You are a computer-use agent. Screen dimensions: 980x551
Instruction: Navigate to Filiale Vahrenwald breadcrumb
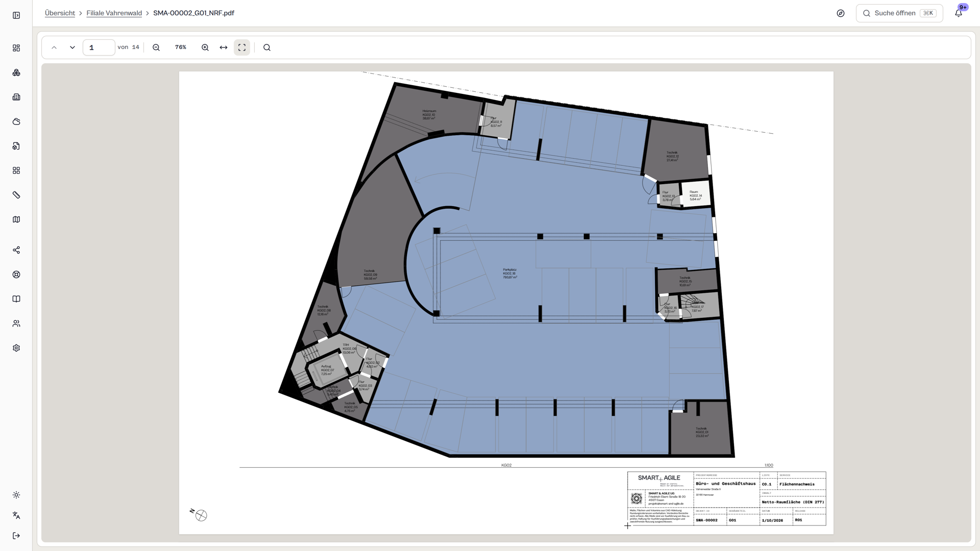tap(114, 13)
